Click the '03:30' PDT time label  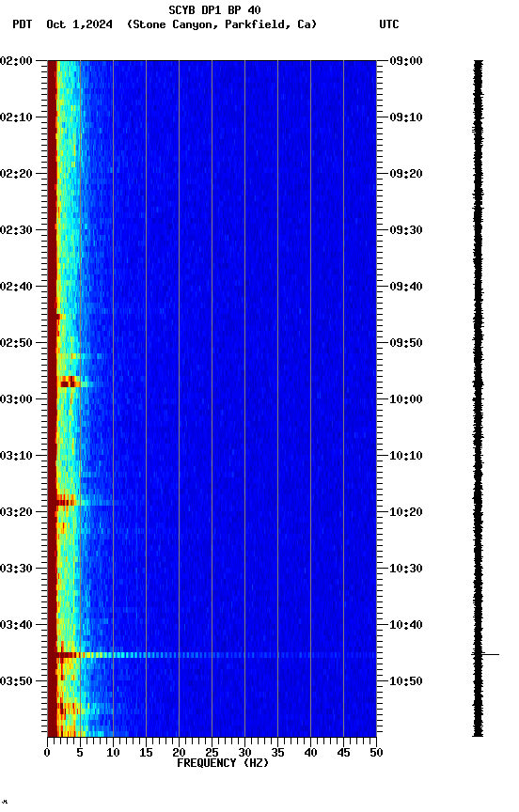point(16,569)
